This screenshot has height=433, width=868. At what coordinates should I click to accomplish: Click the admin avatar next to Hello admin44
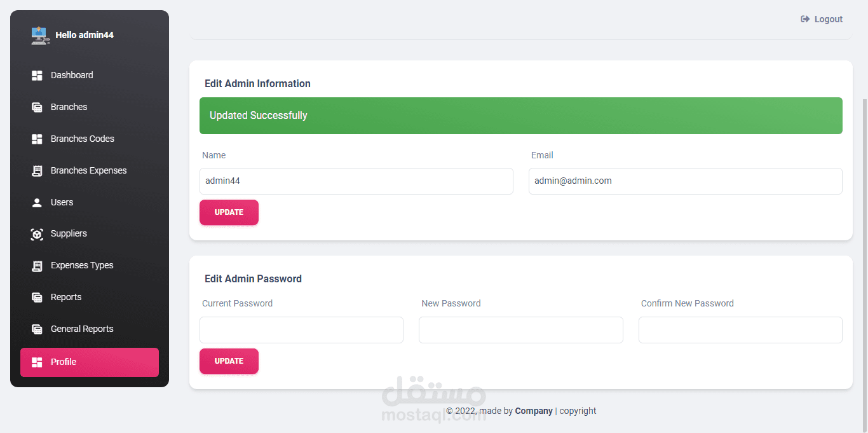click(40, 36)
